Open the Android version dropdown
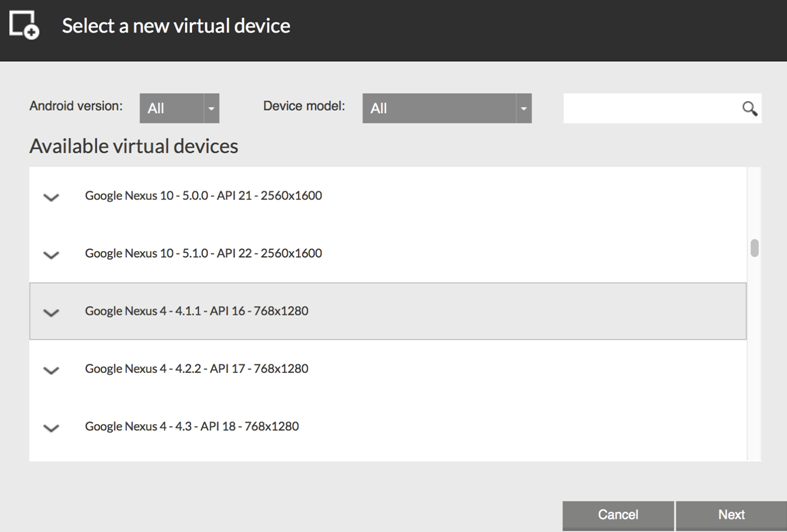Viewport: 787px width, 532px height. 179,108
